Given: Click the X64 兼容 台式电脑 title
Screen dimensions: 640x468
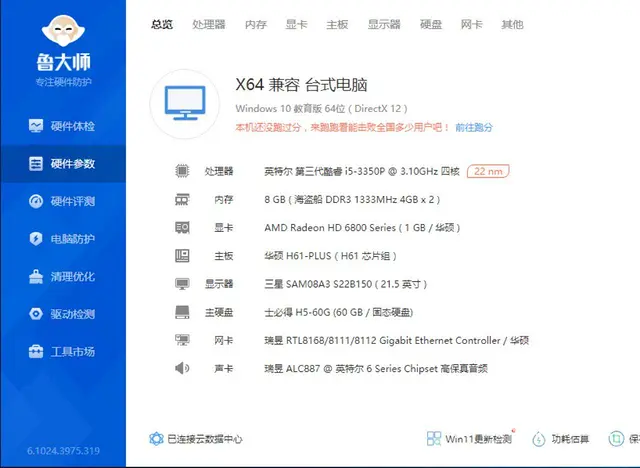Looking at the screenshot, I should pyautogui.click(x=301, y=85).
